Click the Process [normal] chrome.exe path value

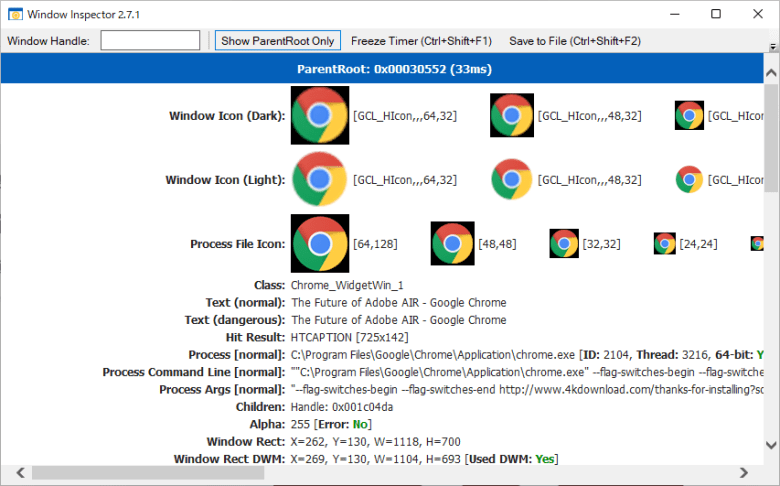pyautogui.click(x=433, y=355)
